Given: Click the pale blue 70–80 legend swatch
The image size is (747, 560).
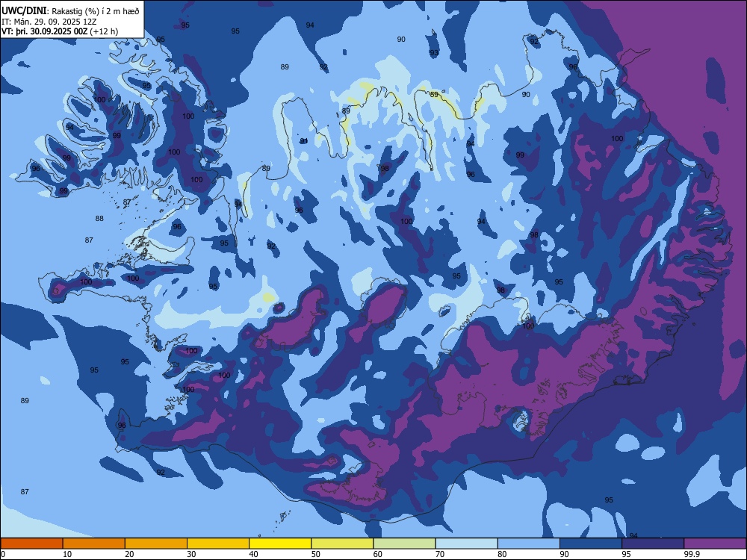Looking at the screenshot, I should point(467,544).
